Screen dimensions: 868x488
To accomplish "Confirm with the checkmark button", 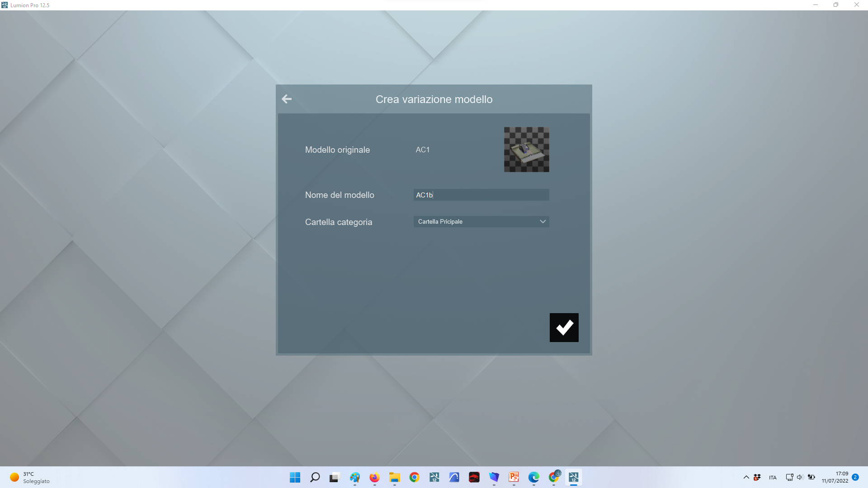I will pyautogui.click(x=564, y=328).
